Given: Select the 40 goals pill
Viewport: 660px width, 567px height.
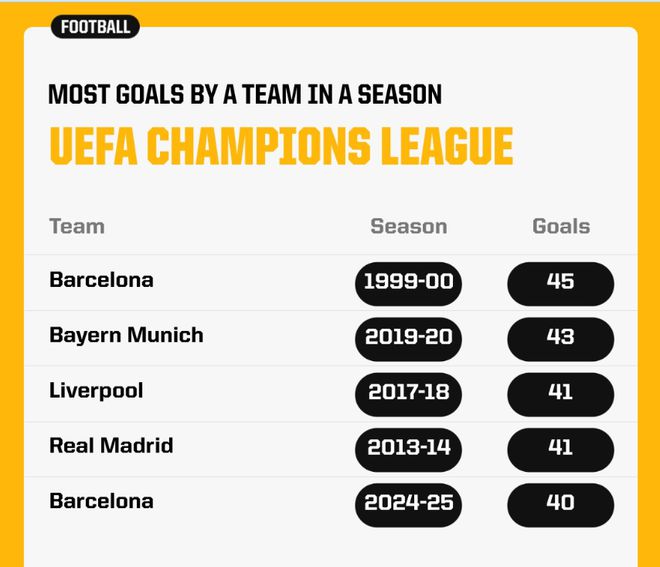Looking at the screenshot, I should 560,504.
